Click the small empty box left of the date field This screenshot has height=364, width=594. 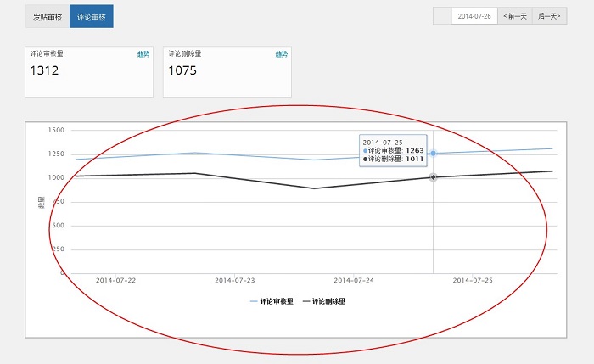coord(442,16)
